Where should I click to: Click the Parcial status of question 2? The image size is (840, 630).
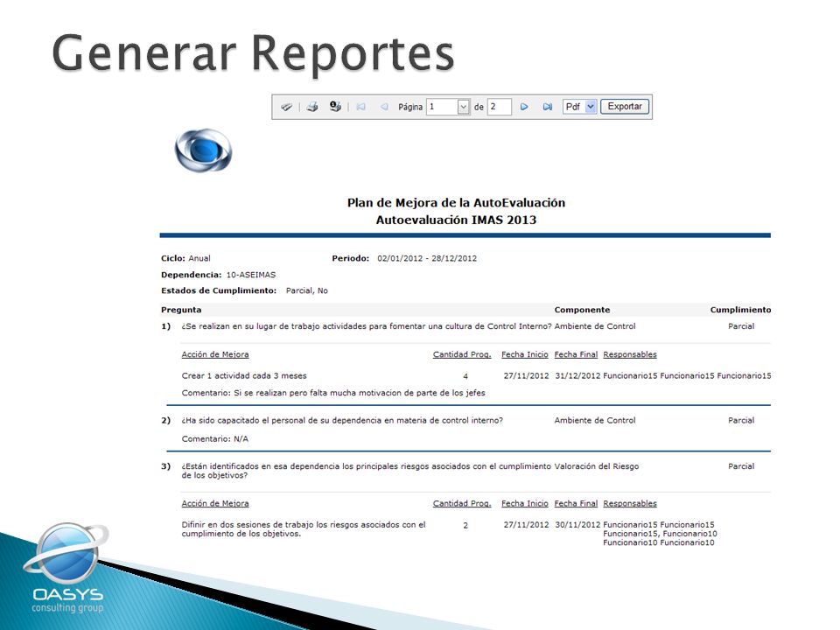tap(741, 421)
